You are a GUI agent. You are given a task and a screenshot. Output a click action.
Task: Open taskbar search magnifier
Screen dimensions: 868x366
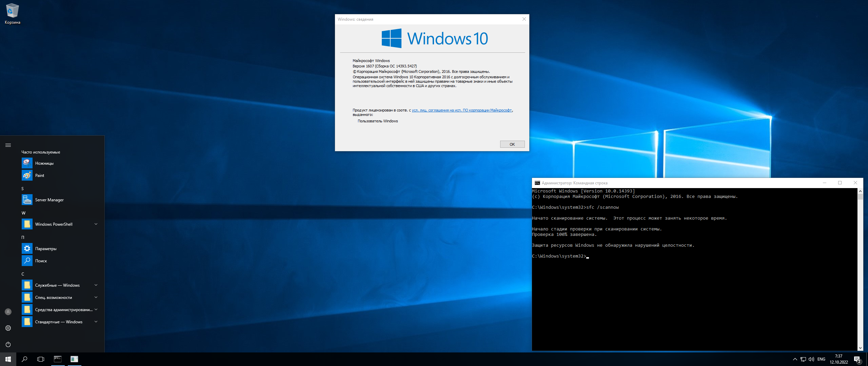tap(24, 359)
